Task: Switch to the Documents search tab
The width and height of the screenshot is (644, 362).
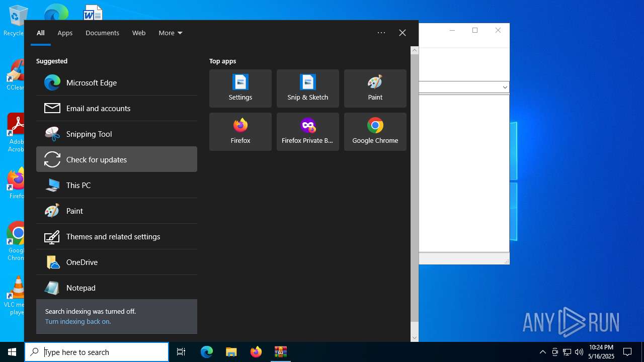Action: 102,33
